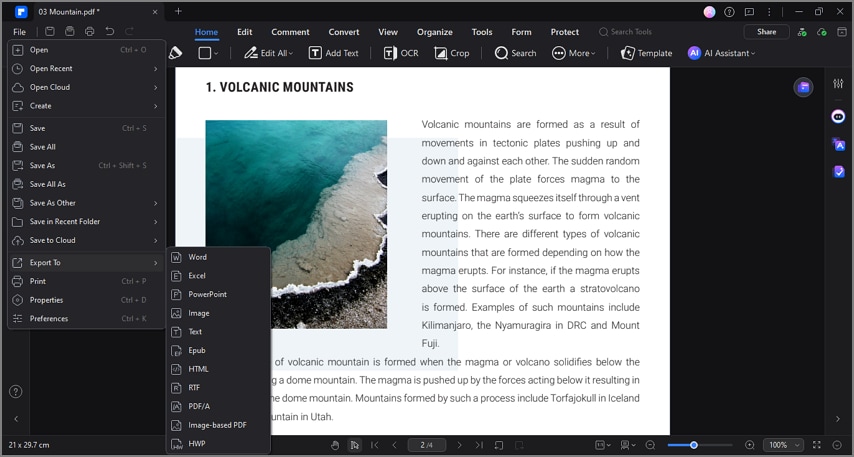Click the cloud sync status icon
Image resolution: width=854 pixels, height=457 pixels.
pos(822,32)
